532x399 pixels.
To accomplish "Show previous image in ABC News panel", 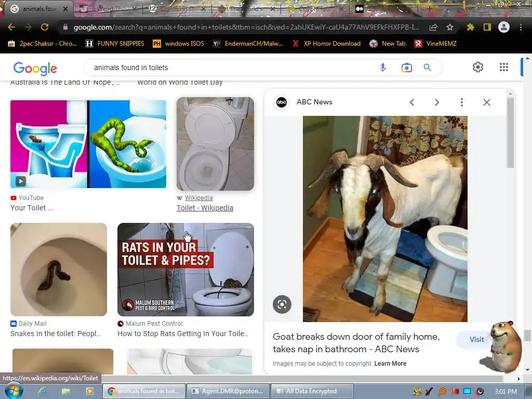I will pos(412,102).
